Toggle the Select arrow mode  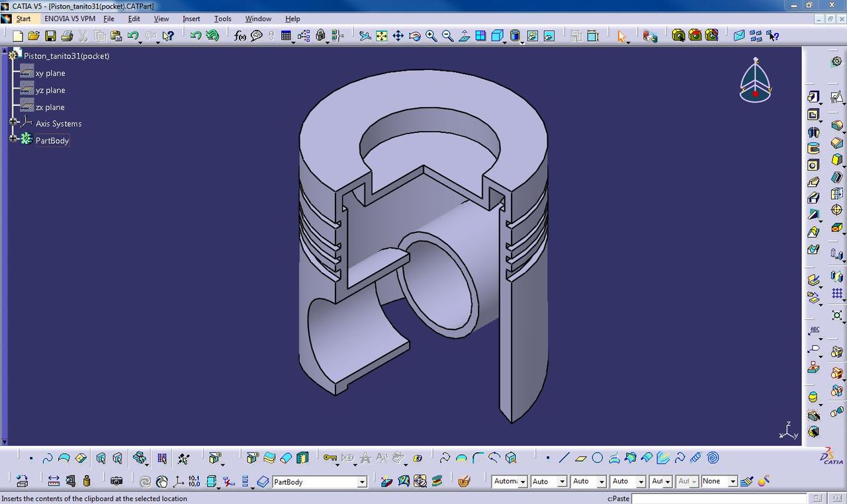click(x=621, y=36)
